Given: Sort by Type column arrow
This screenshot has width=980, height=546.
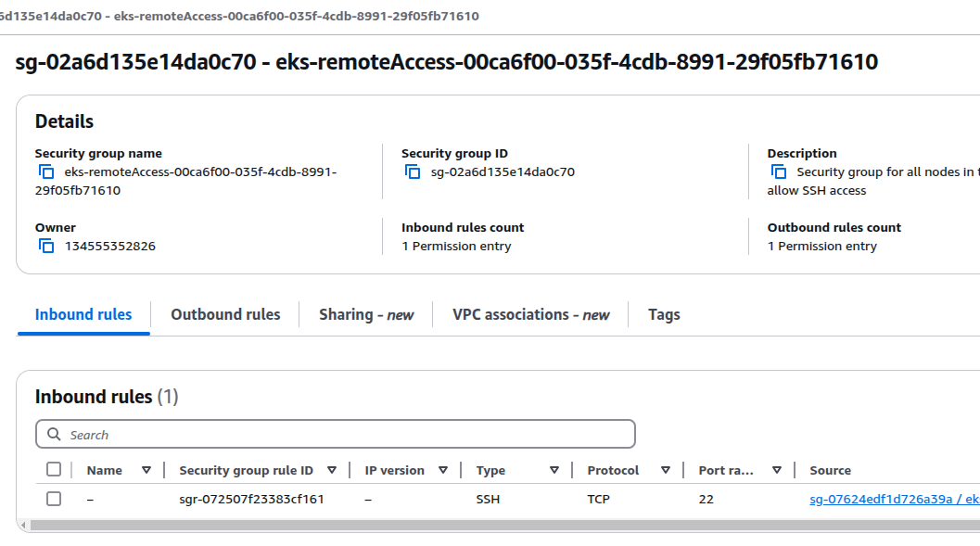Looking at the screenshot, I should pyautogui.click(x=554, y=470).
